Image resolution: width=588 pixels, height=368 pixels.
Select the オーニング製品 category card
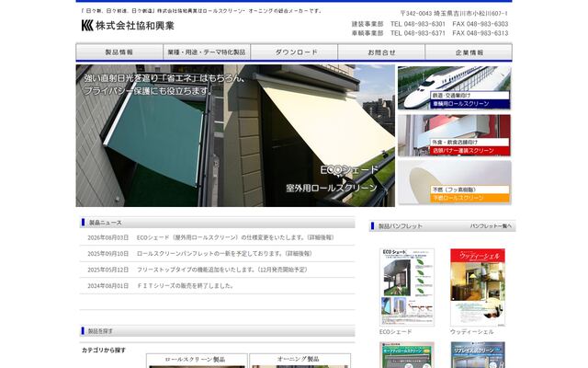[x=300, y=361]
